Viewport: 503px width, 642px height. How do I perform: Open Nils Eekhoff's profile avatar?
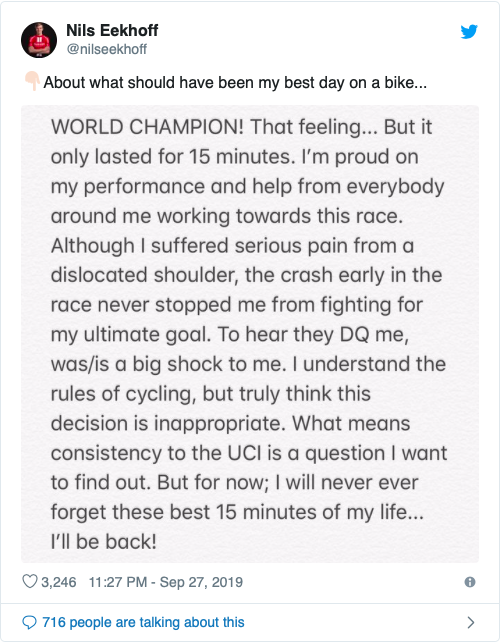click(39, 40)
